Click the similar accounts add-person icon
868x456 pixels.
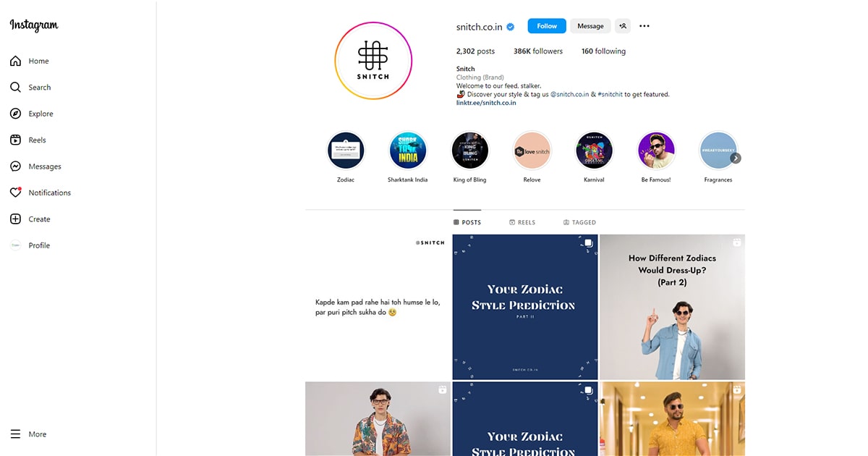pos(623,26)
